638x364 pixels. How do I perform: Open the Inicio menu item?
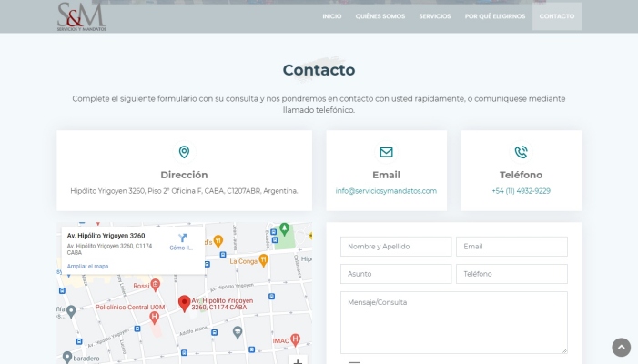pyautogui.click(x=332, y=16)
